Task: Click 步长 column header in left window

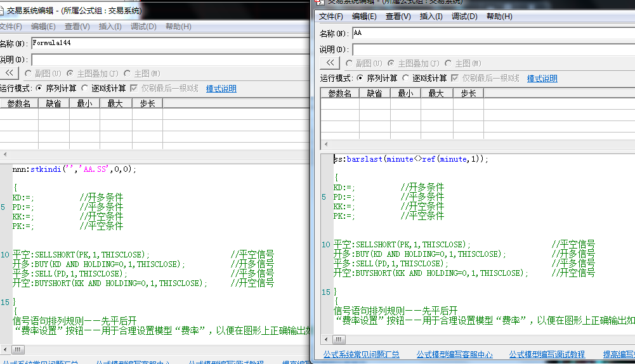Action: (147, 103)
